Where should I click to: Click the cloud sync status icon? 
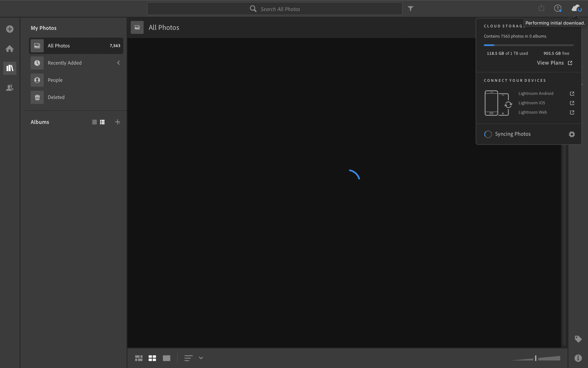pyautogui.click(x=576, y=9)
